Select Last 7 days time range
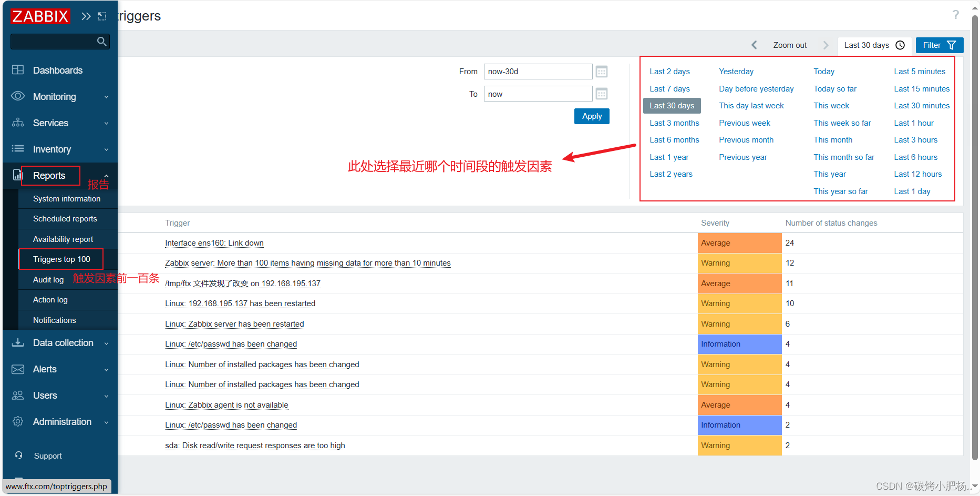The width and height of the screenshot is (980, 496). click(669, 89)
